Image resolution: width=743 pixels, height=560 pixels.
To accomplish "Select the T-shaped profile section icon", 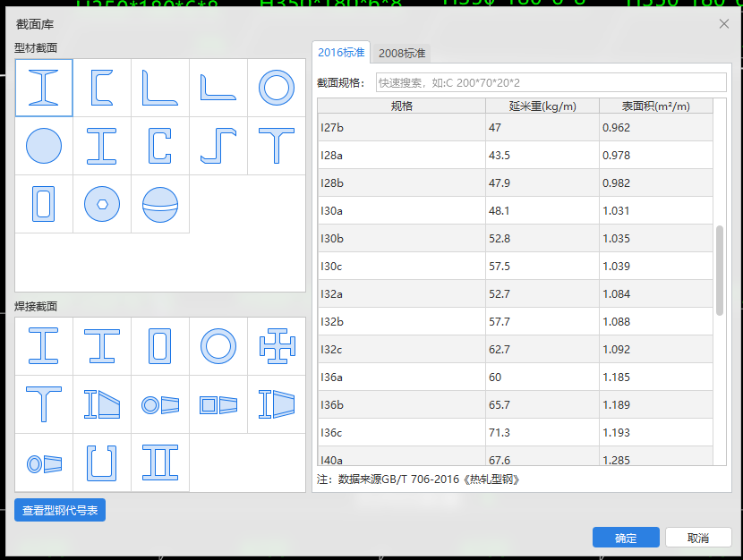I will (x=277, y=146).
